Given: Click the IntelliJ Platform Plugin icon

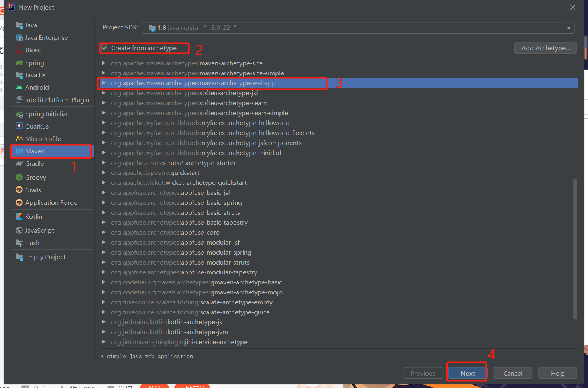Looking at the screenshot, I should pos(19,100).
